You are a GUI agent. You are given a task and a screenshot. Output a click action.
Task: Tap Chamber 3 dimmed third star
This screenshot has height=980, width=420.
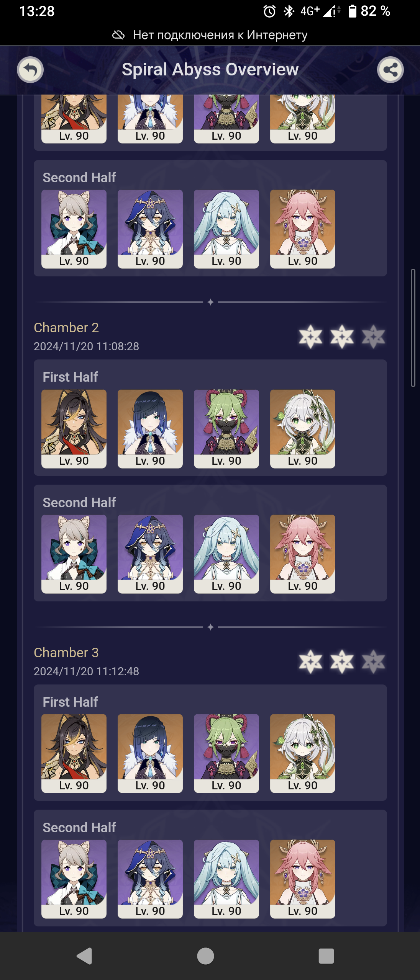(x=373, y=662)
